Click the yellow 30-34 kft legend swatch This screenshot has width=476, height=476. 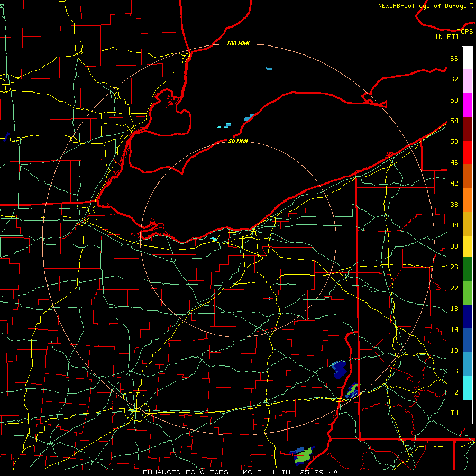[467, 246]
